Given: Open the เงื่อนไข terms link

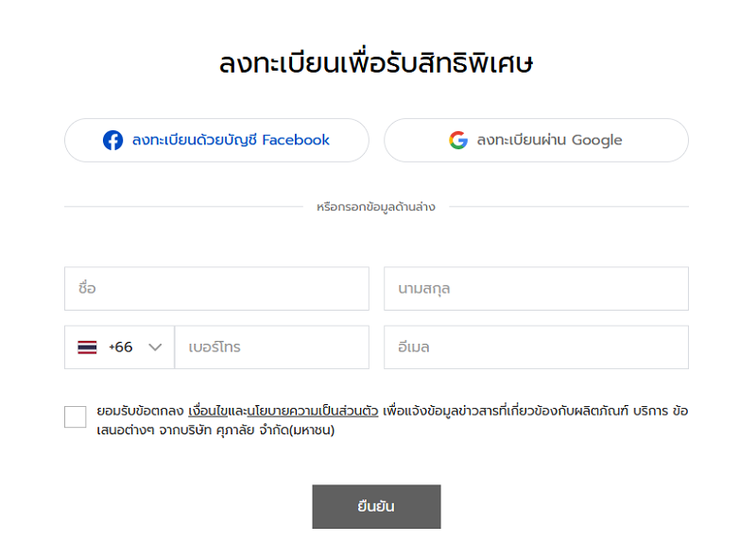Looking at the screenshot, I should pyautogui.click(x=208, y=411).
